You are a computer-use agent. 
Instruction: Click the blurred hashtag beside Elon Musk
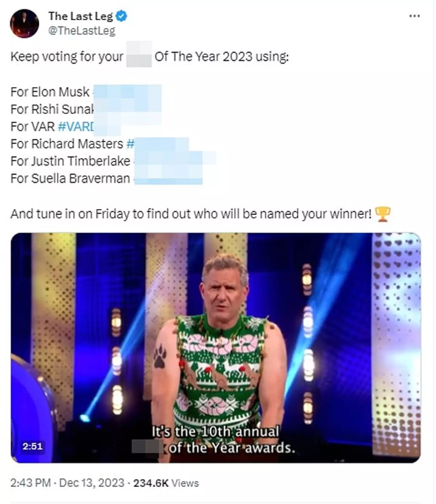(127, 92)
